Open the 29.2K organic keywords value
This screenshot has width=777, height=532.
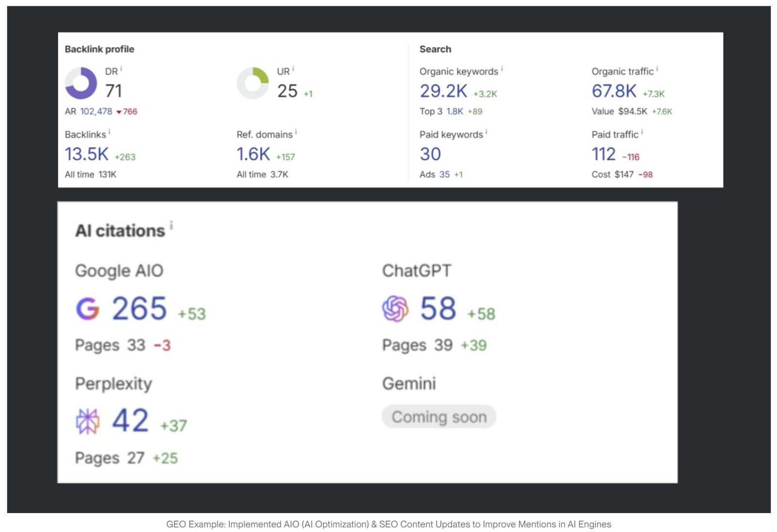[443, 91]
